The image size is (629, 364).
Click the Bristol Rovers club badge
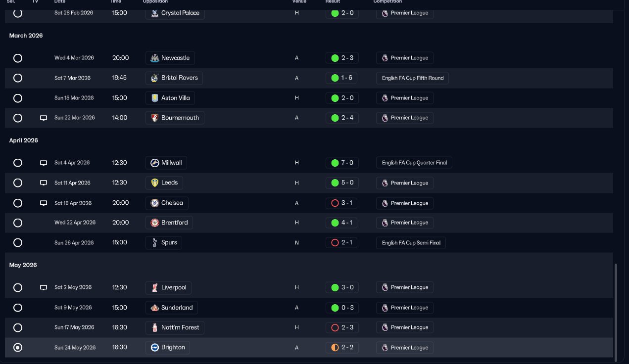[x=155, y=78]
